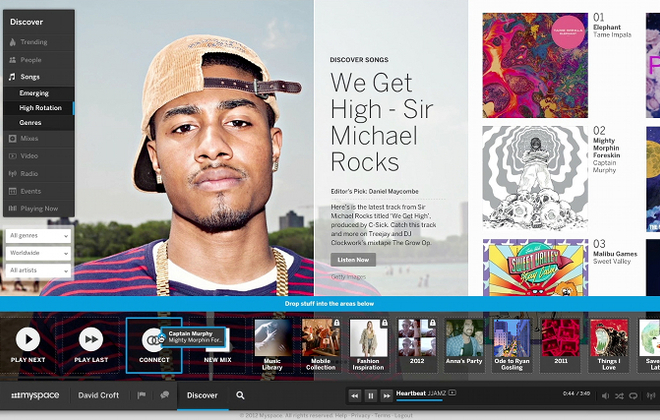Open Mixes in the Discover sidebar

[x=39, y=138]
